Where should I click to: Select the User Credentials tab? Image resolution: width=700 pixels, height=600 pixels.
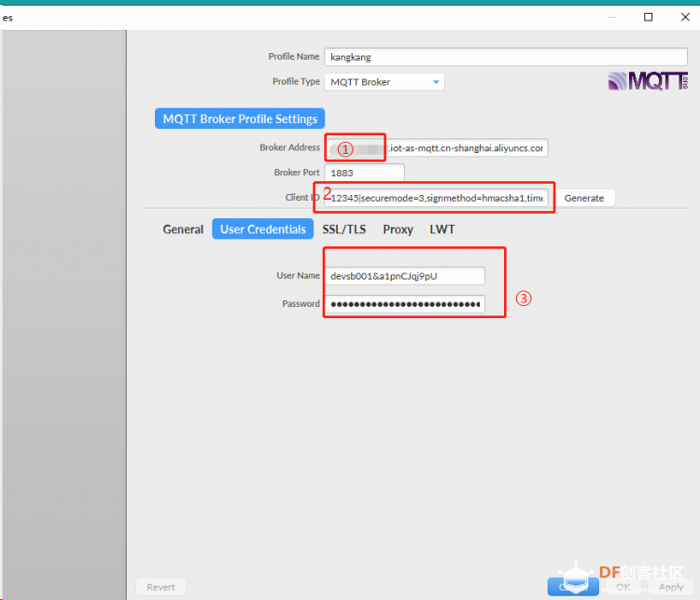[x=263, y=230]
